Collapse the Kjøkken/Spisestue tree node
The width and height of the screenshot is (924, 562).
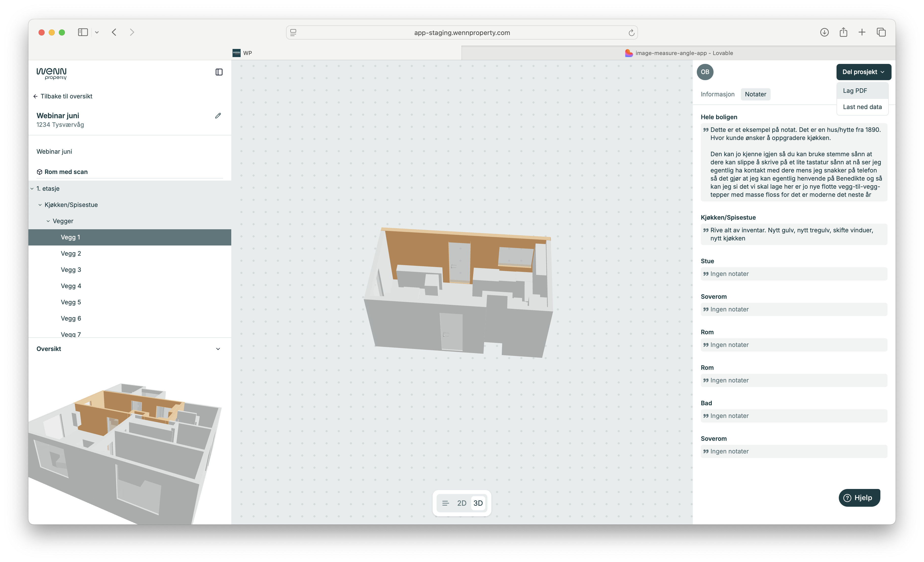point(40,205)
